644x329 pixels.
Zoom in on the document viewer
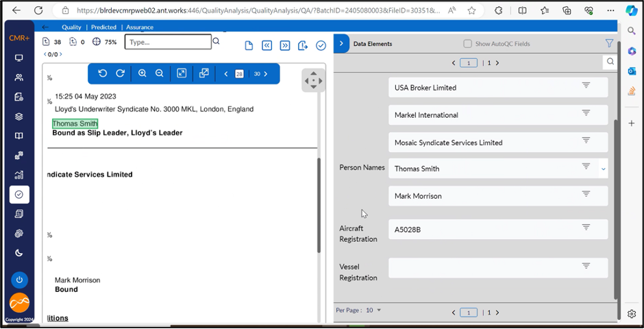(x=143, y=73)
